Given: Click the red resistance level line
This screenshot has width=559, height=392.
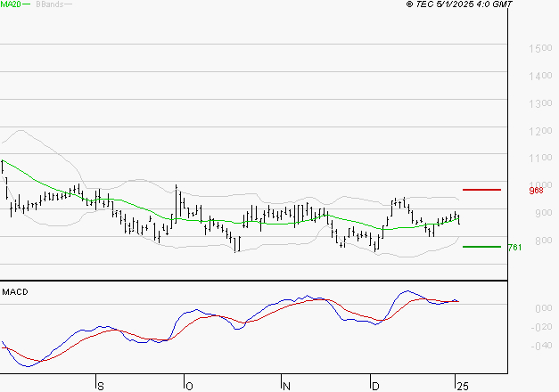Looking at the screenshot, I should (x=481, y=190).
